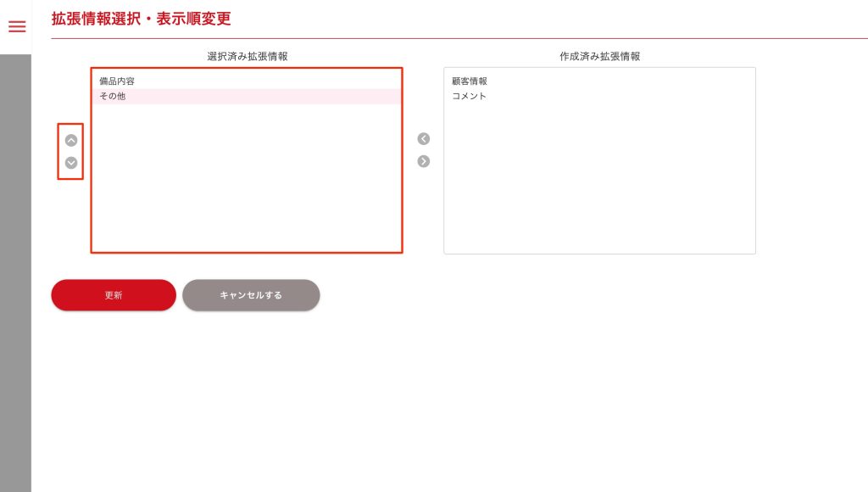This screenshot has height=492, width=868.
Task: Pick コメント from the created list
Action: click(470, 97)
